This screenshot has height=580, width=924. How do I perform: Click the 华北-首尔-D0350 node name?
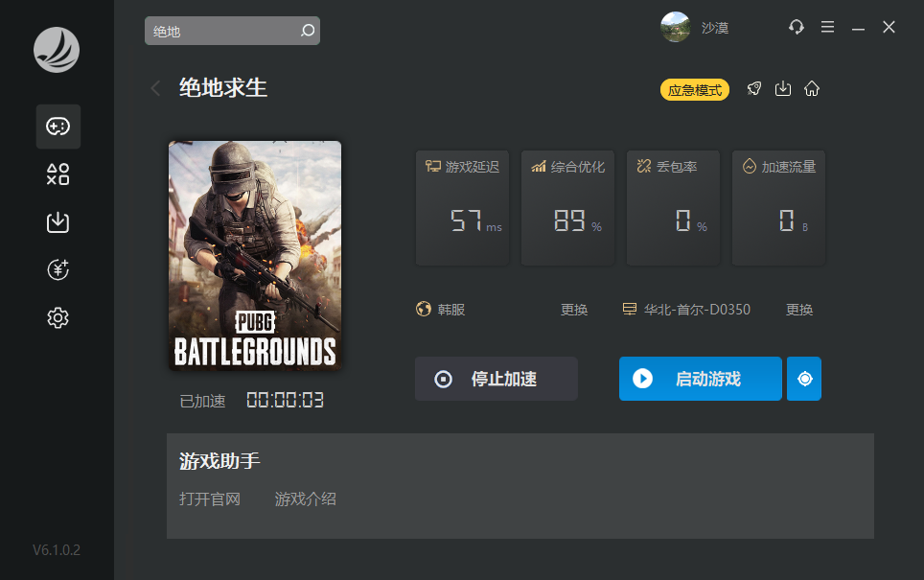point(697,310)
